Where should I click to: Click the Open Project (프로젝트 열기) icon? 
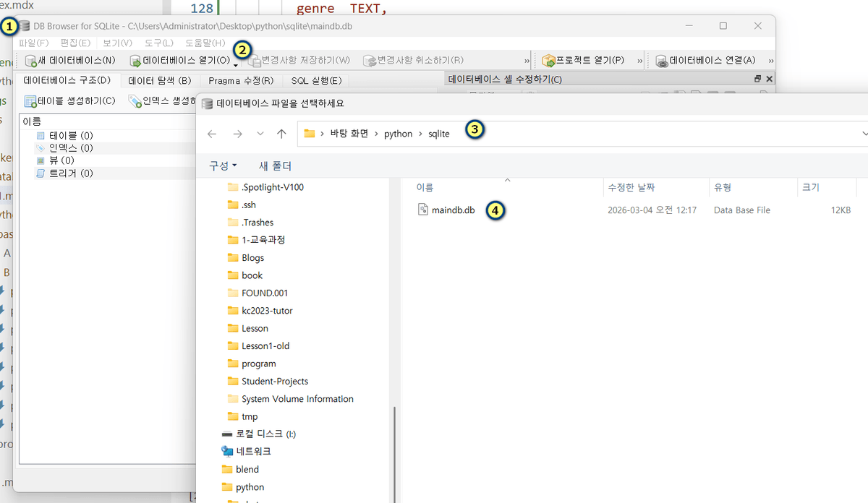(x=548, y=61)
